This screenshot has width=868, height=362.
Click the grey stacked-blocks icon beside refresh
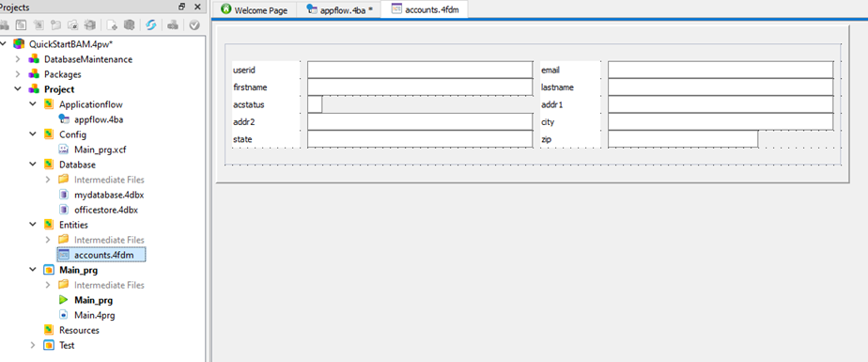coord(173,25)
